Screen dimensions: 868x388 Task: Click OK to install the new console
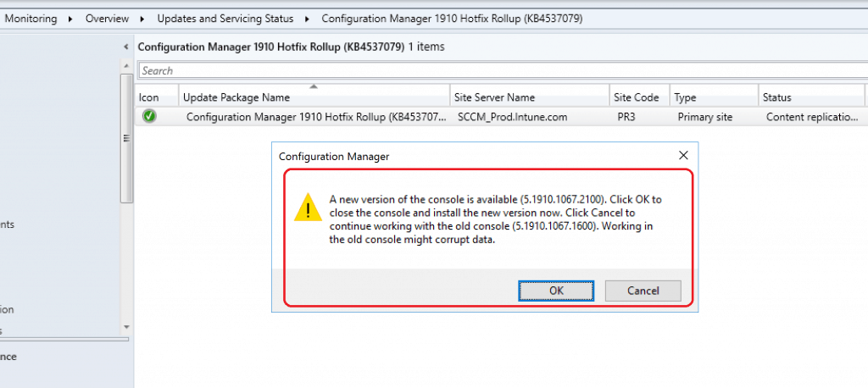(x=556, y=291)
